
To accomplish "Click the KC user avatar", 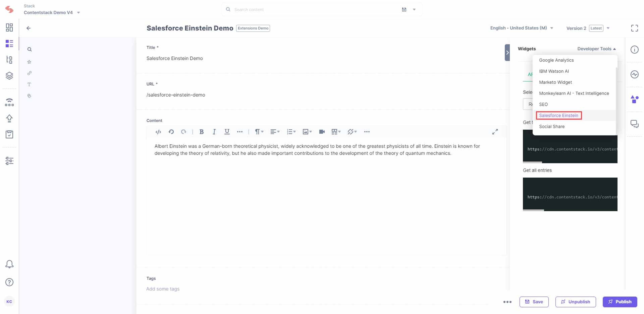I will [9, 301].
